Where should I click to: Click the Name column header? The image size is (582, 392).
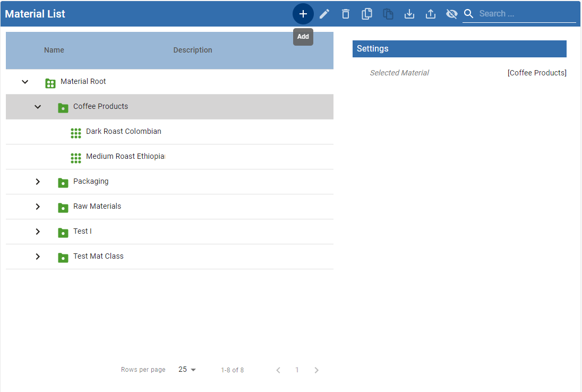point(54,50)
